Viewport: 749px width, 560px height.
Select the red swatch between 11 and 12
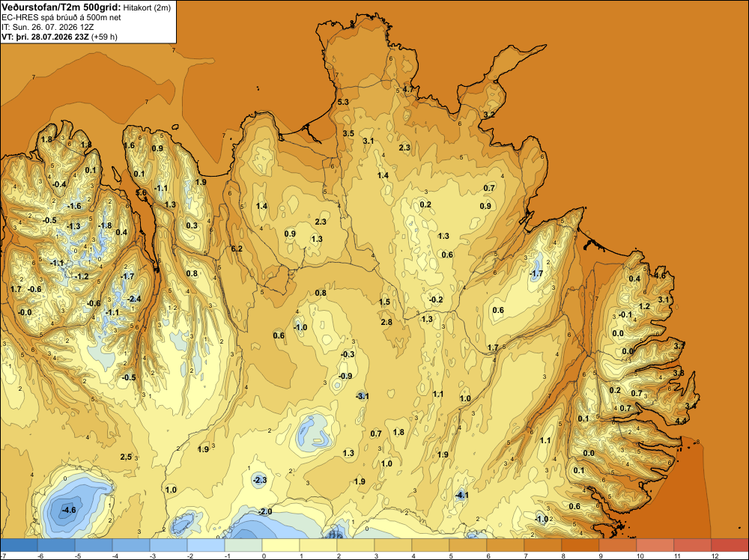[693, 545]
